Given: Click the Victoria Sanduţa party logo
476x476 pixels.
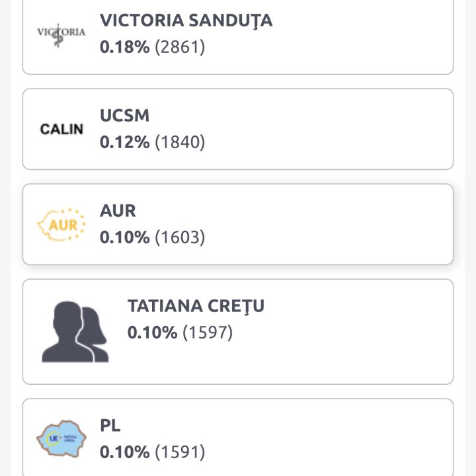Looking at the screenshot, I should coord(61,33).
